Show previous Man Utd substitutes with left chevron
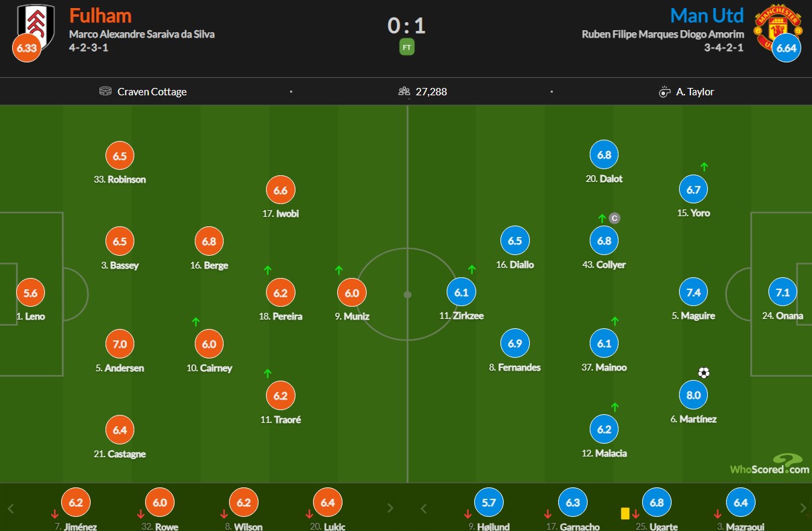Image resolution: width=812 pixels, height=531 pixels. pos(423,508)
